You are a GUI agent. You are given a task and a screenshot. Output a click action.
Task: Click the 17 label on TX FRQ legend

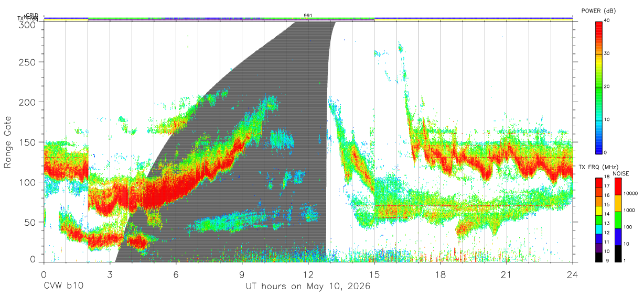(x=606, y=186)
